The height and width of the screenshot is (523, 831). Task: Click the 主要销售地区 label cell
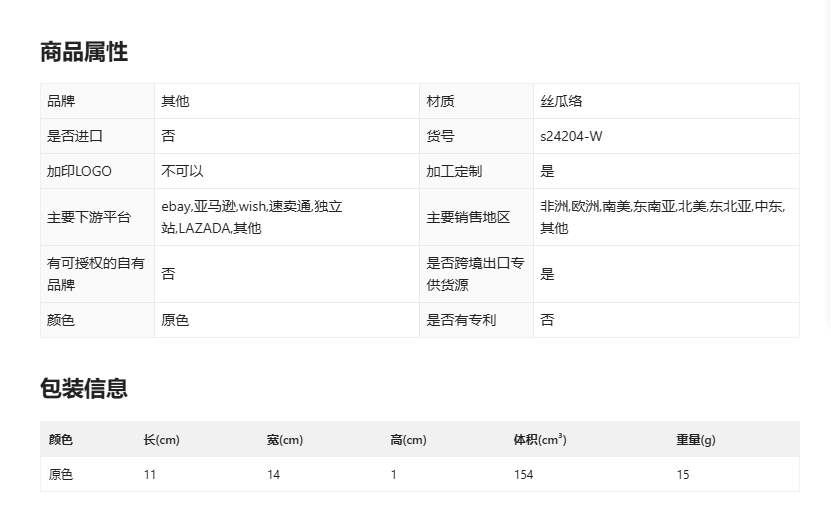click(x=468, y=217)
